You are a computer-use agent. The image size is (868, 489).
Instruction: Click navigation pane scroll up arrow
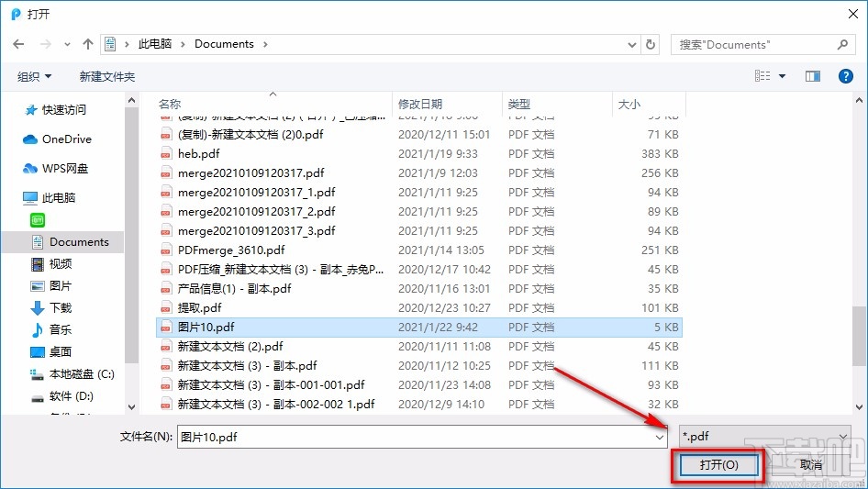pyautogui.click(x=132, y=100)
